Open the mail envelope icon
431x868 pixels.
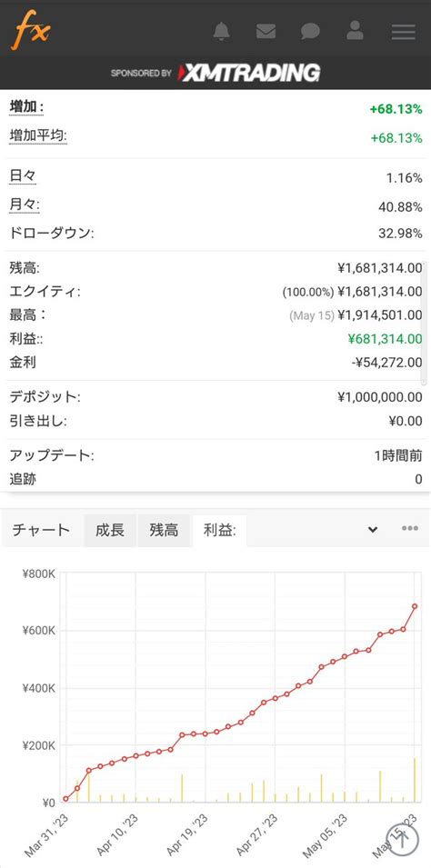(x=266, y=32)
